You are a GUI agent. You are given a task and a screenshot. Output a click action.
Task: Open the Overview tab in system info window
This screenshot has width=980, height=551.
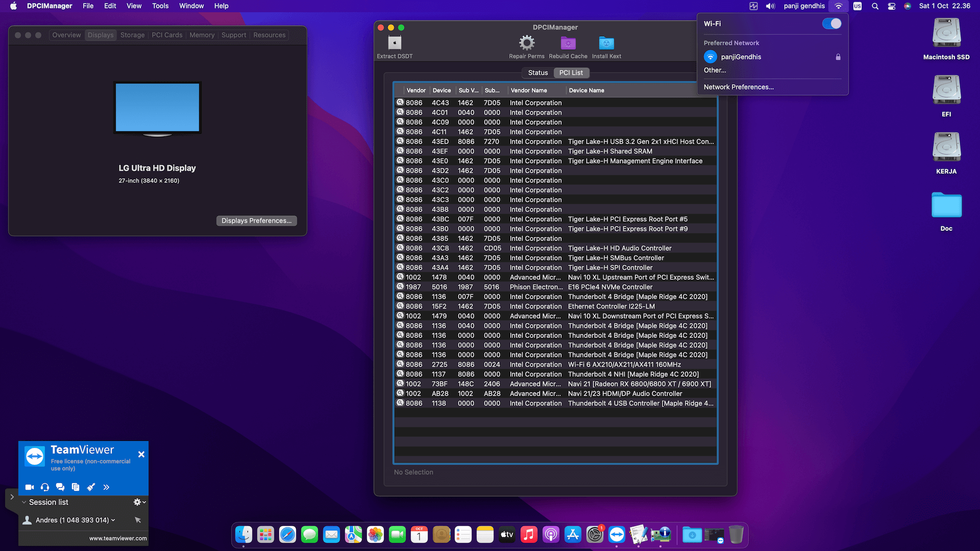(x=66, y=35)
